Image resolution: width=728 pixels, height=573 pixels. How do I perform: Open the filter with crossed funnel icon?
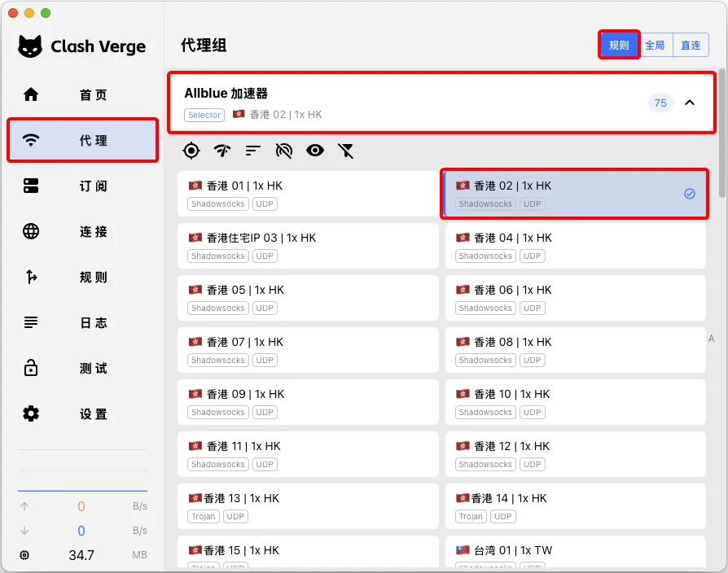click(x=346, y=151)
